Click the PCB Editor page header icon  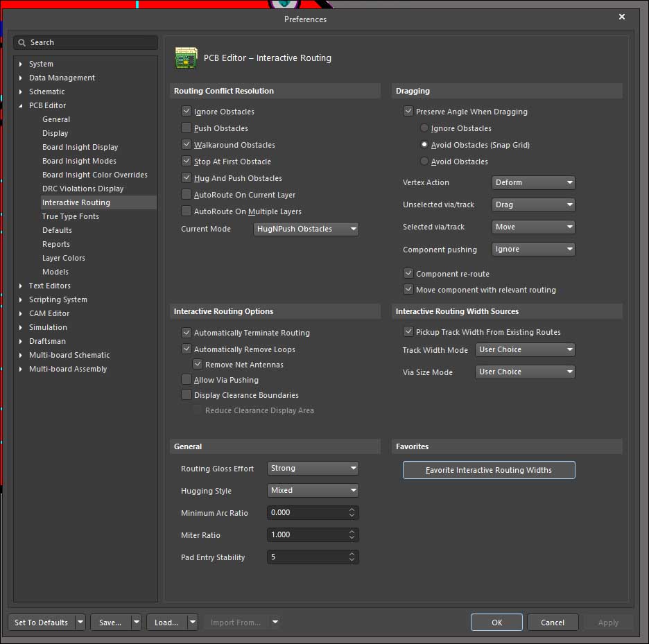(x=186, y=58)
